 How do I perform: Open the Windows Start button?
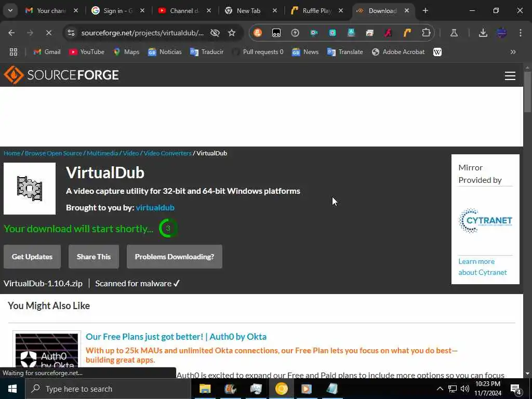12,389
